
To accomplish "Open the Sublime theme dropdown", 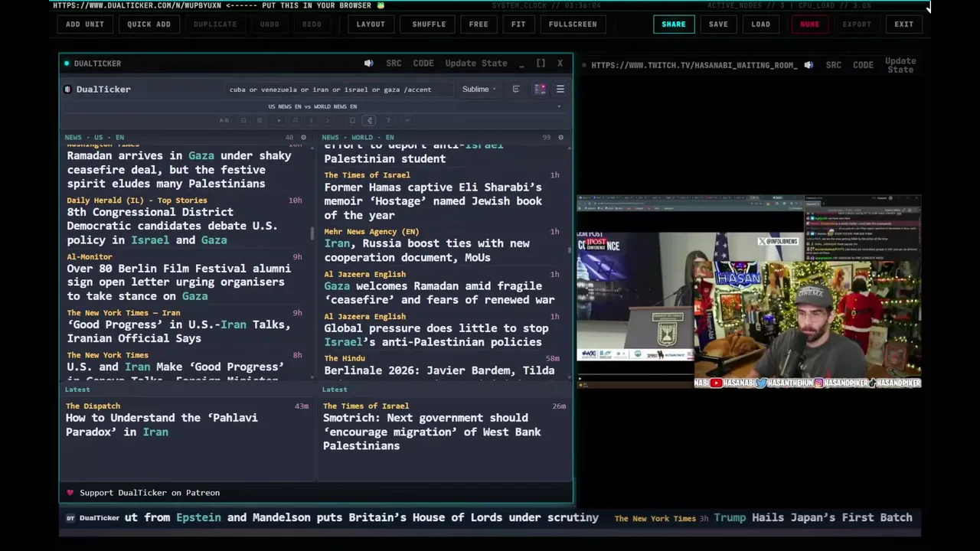I will tap(479, 90).
